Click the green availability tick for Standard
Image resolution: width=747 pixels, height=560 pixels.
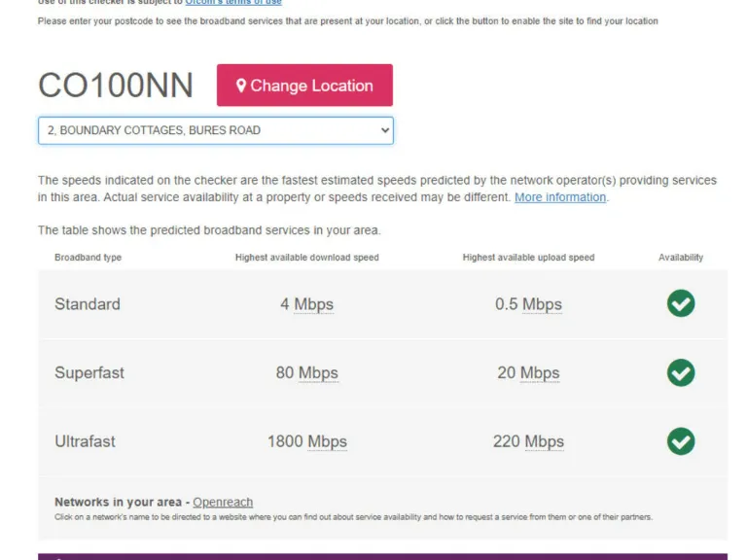tap(681, 303)
